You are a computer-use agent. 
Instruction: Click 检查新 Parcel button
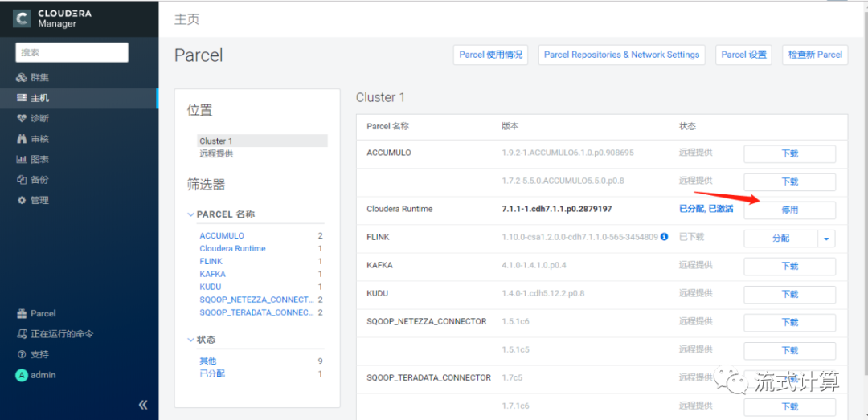[x=815, y=55]
